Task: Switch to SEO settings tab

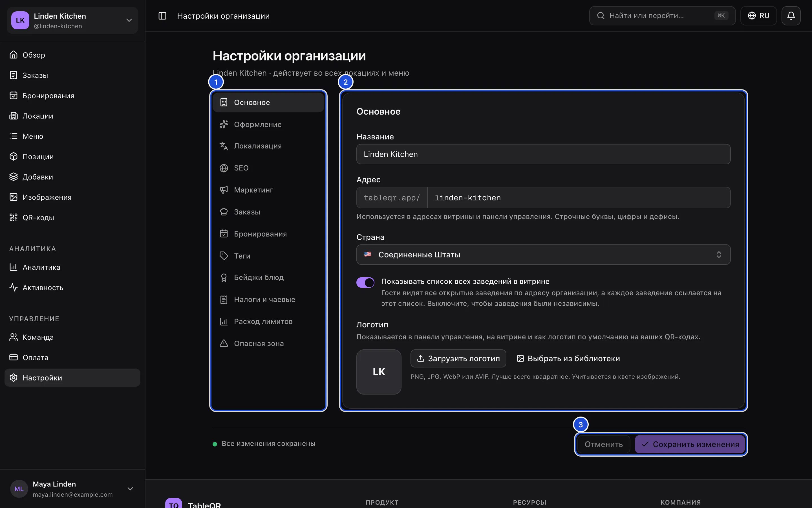Action: pos(268,168)
